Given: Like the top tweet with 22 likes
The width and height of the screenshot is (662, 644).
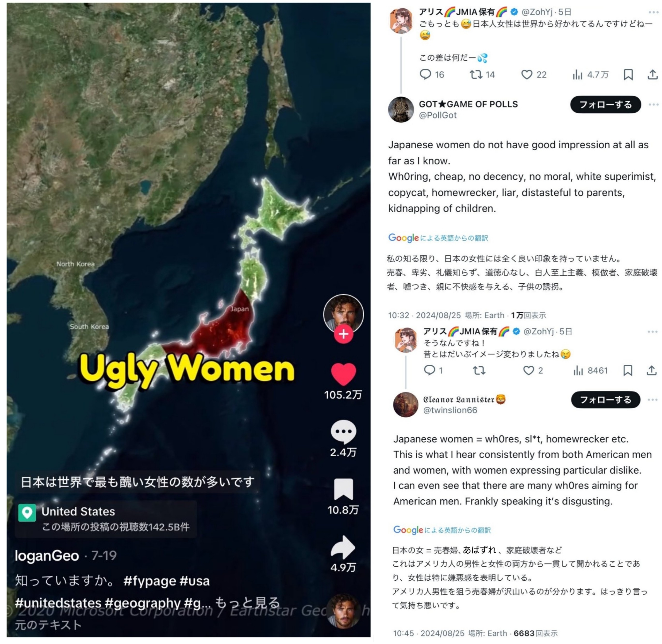Looking at the screenshot, I should [526, 74].
